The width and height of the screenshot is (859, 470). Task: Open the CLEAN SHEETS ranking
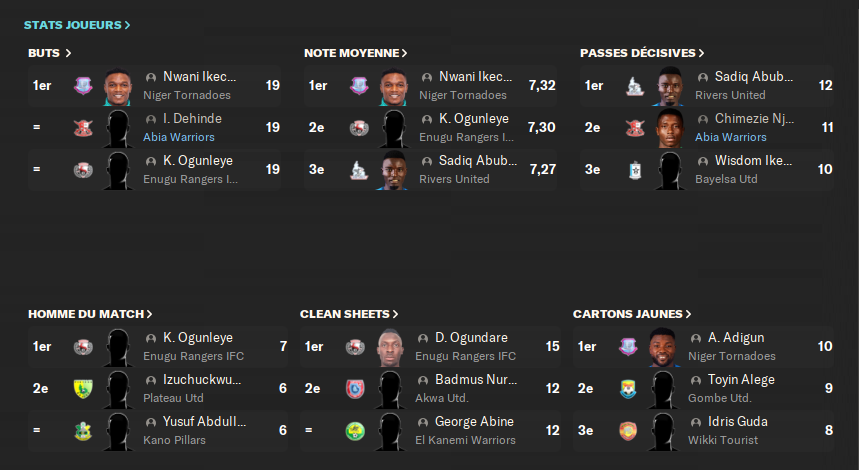tap(349, 314)
